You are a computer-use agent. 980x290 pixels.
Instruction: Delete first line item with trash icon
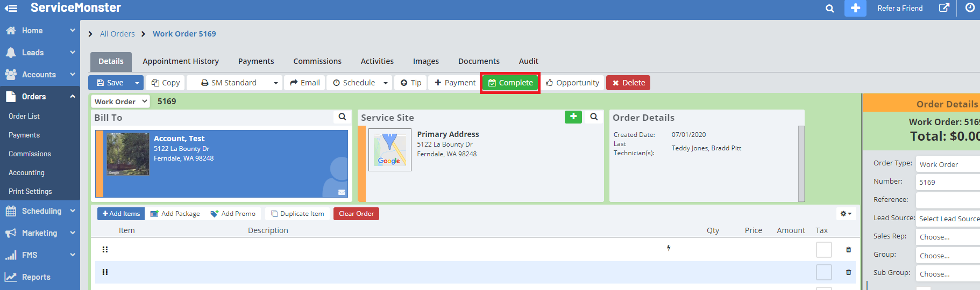(848, 250)
